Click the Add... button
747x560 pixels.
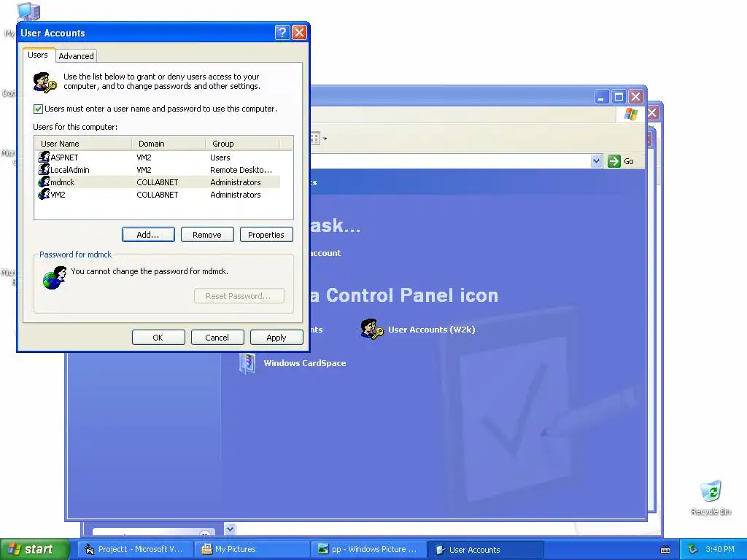(148, 235)
